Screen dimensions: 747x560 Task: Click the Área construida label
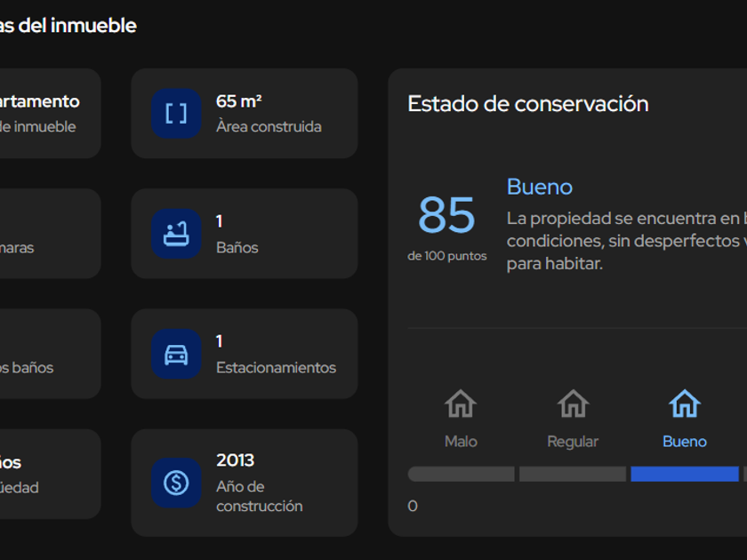(x=269, y=126)
